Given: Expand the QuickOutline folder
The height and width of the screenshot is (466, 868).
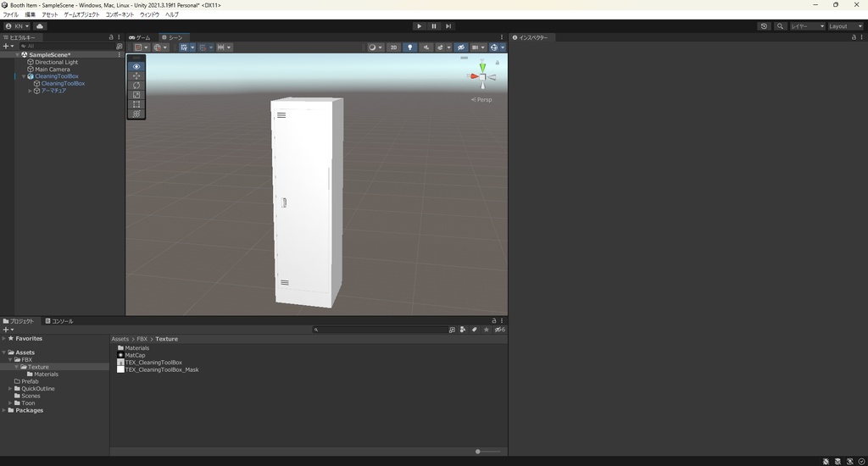Looking at the screenshot, I should tap(10, 389).
